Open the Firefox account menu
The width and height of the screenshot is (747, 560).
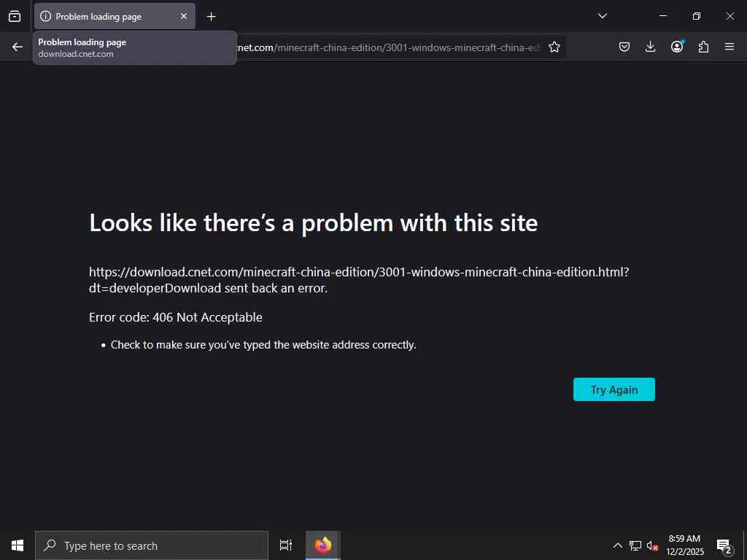pos(677,47)
